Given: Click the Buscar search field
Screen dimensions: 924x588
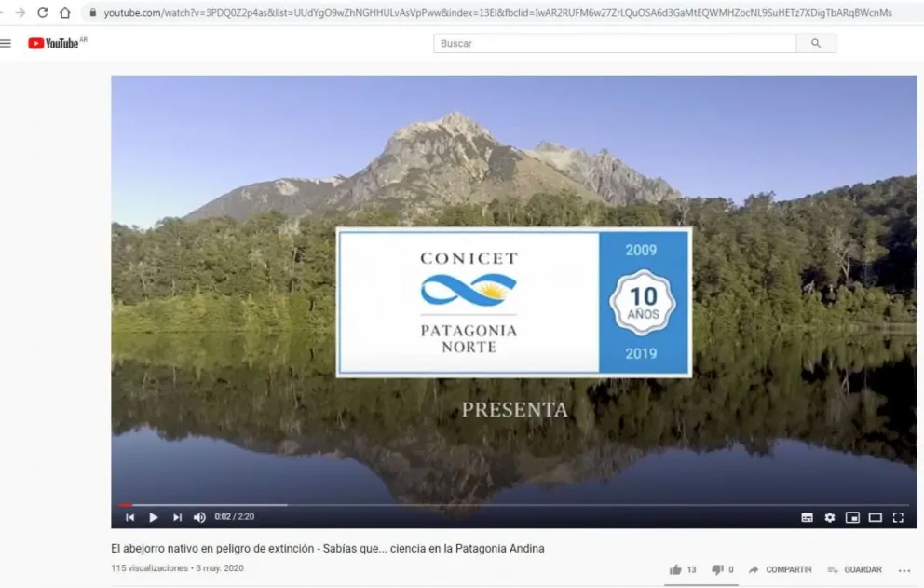Looking at the screenshot, I should click(615, 43).
